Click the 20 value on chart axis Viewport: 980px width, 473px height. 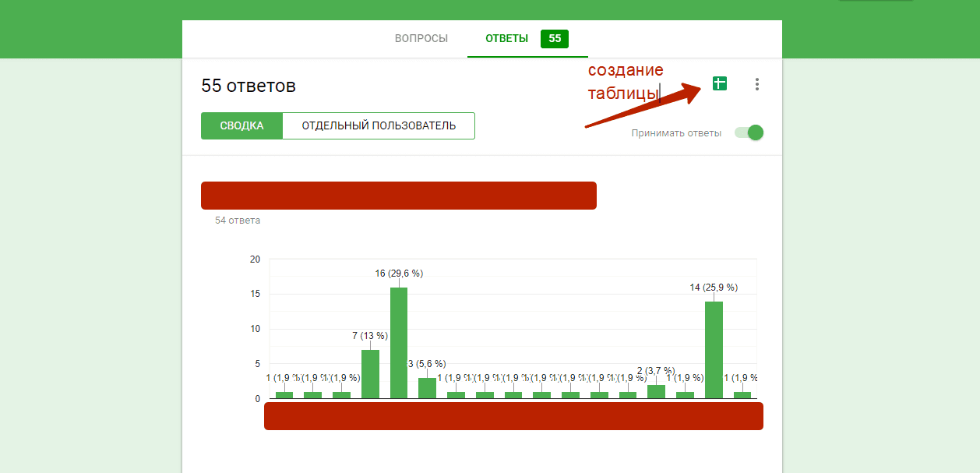point(255,259)
